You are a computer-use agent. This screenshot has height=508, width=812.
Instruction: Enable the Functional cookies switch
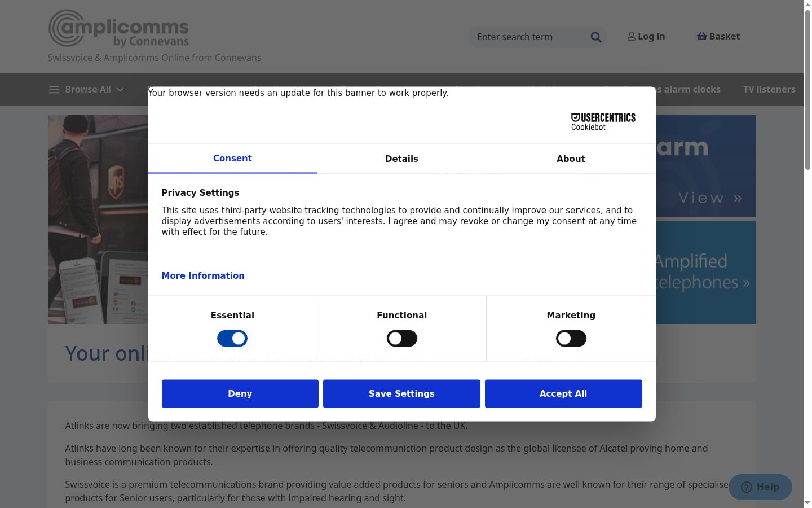[x=402, y=339]
